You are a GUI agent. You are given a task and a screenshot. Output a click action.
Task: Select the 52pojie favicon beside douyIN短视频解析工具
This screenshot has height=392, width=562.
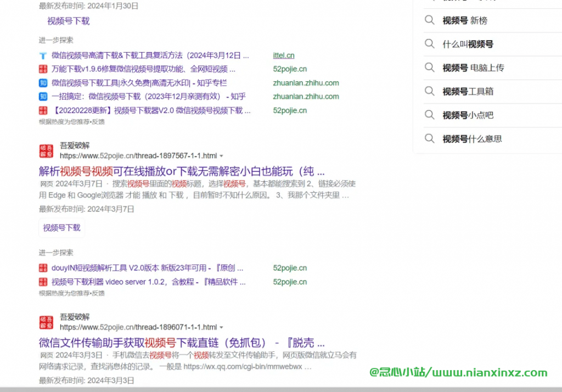(43, 268)
